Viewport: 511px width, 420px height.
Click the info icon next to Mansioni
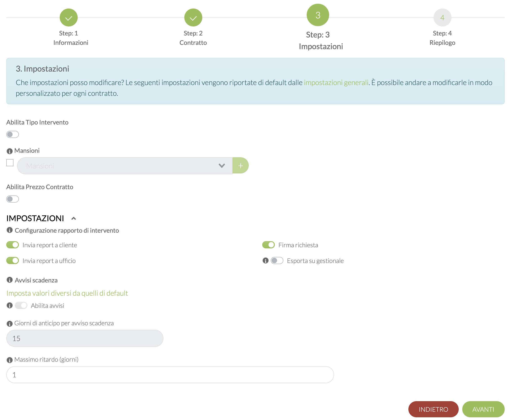coord(9,151)
